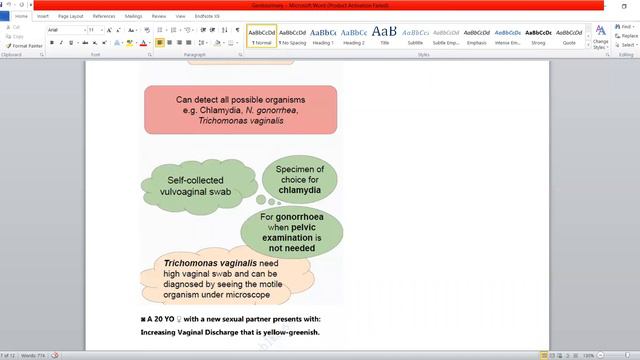Toggle align text left
Screen dimensions: 640x360
(x=160, y=42)
